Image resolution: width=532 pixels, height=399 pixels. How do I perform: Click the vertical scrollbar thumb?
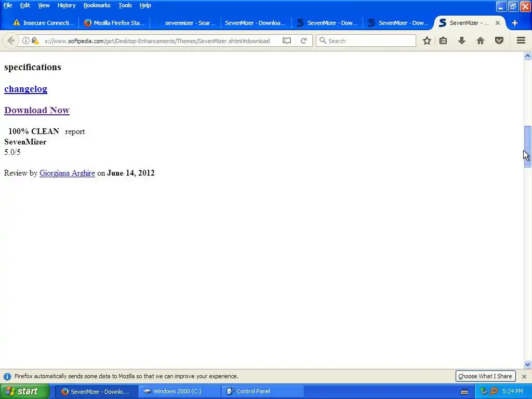click(527, 147)
